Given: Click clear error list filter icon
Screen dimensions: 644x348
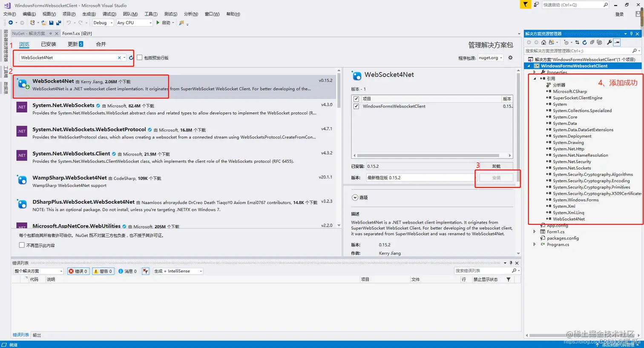Looking at the screenshot, I should click(x=146, y=271).
